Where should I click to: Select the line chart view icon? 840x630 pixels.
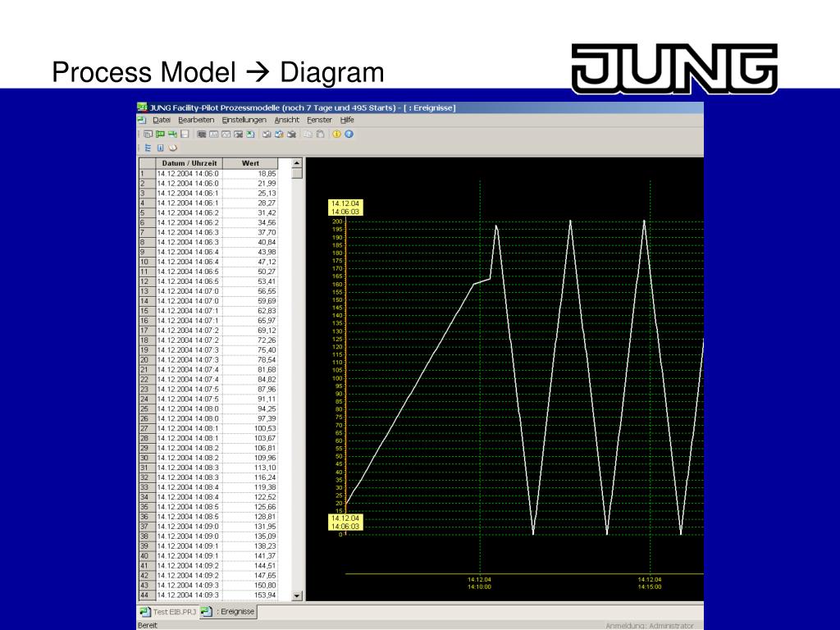(x=226, y=135)
